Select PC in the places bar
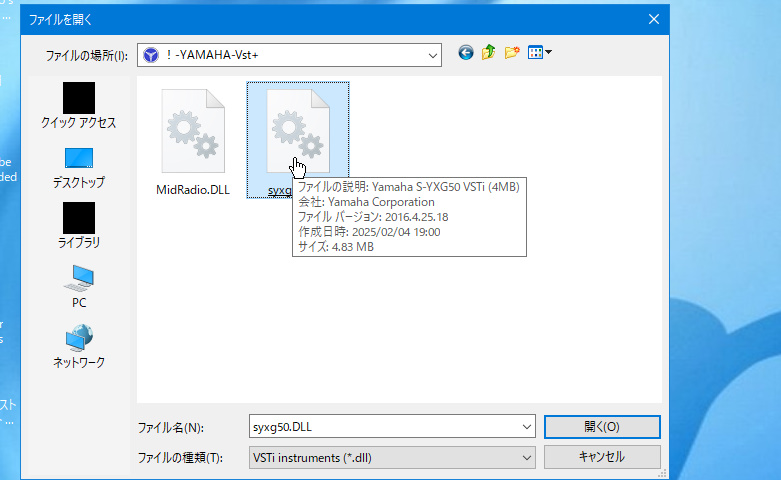Screen dimensions: 781x480 pyautogui.click(x=79, y=286)
